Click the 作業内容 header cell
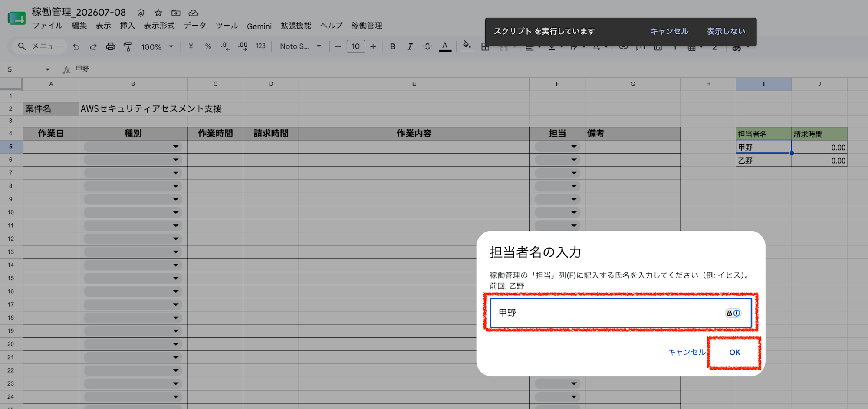This screenshot has width=868, height=409. 414,134
